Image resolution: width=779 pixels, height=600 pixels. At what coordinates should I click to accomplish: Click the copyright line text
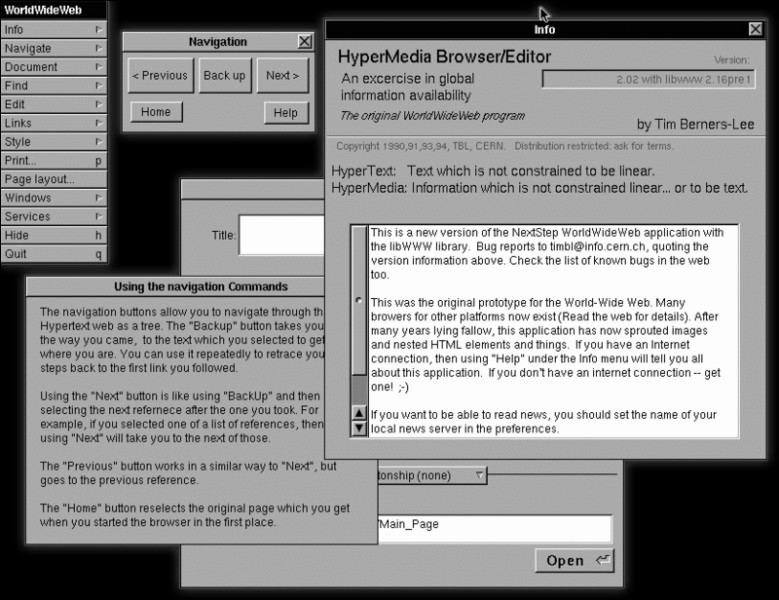pos(505,146)
